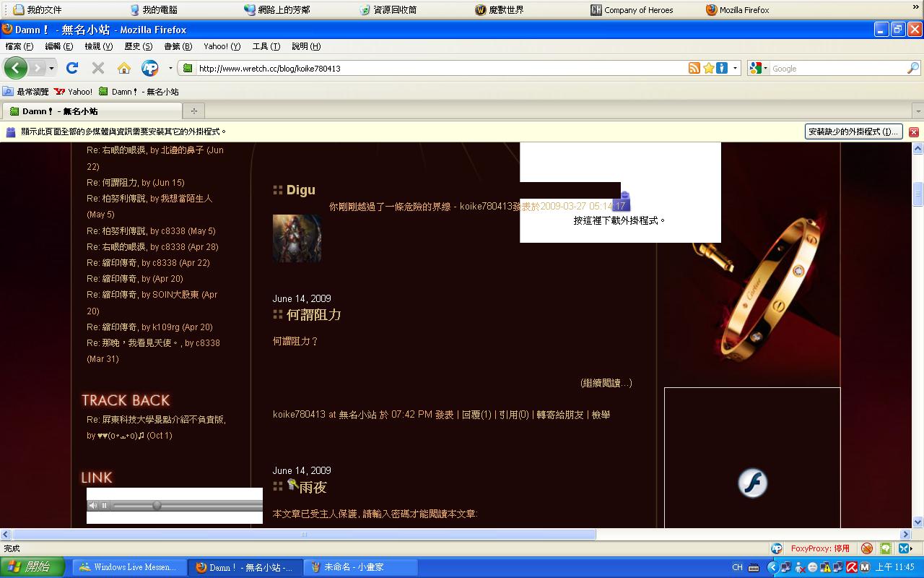This screenshot has width=924, height=578.
Task: Bookmark this page with the star icon
Action: pos(709,68)
